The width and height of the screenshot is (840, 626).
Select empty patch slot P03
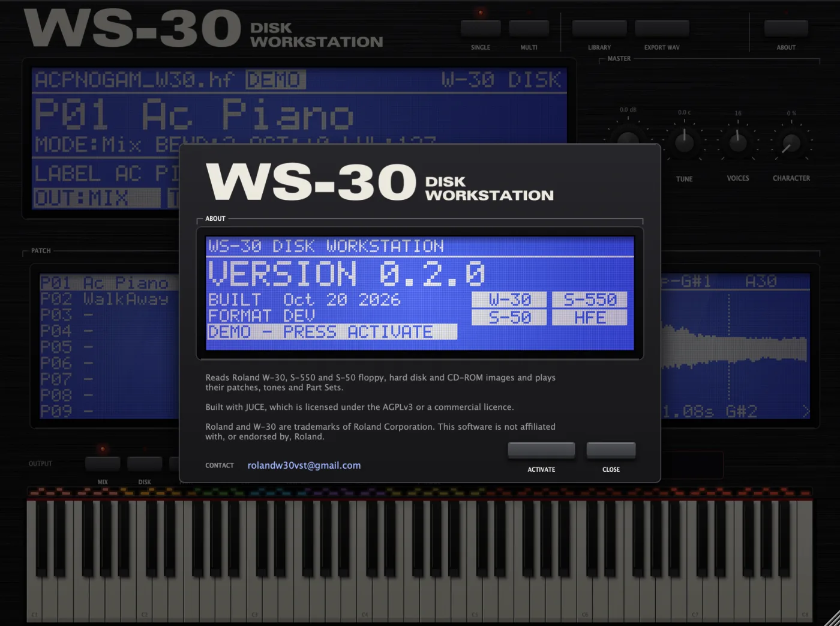click(x=109, y=315)
